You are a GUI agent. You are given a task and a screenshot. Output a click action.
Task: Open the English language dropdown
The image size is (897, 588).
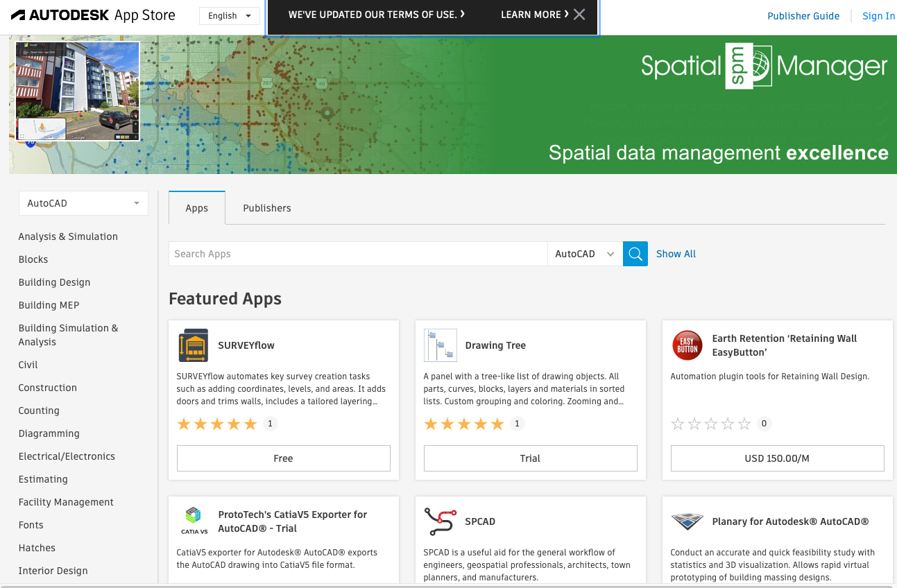[x=230, y=16]
